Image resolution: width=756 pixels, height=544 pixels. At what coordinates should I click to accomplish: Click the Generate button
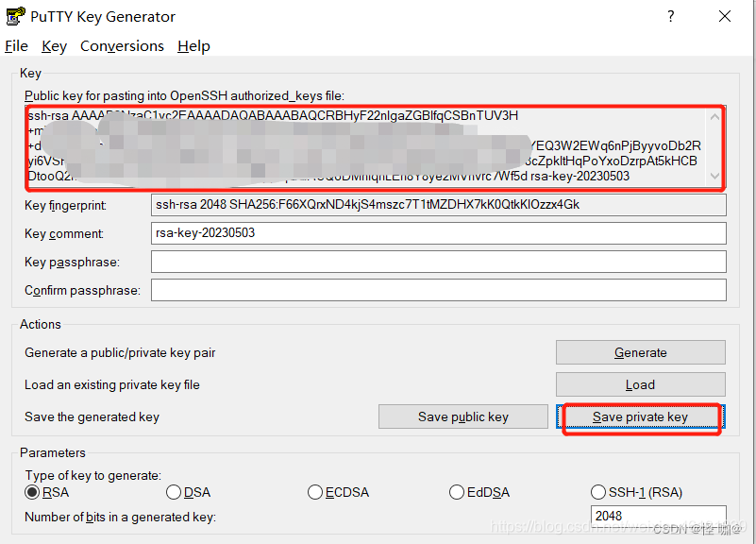pos(640,352)
